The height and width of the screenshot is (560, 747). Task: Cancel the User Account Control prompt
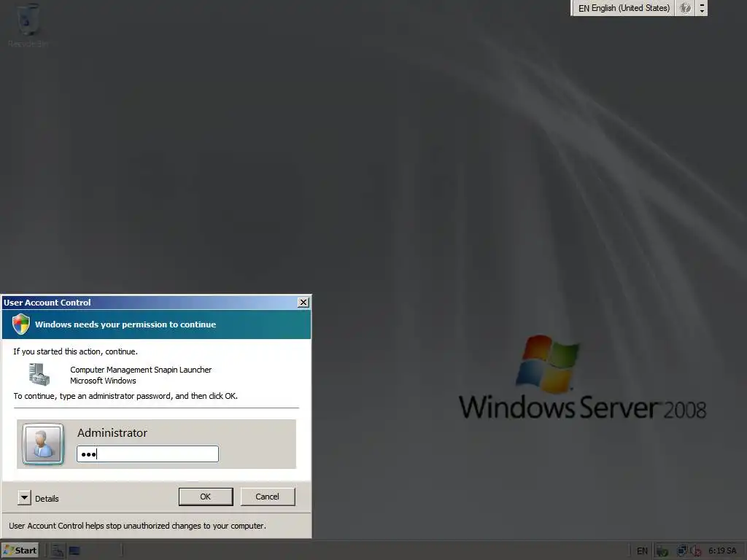pyautogui.click(x=267, y=497)
